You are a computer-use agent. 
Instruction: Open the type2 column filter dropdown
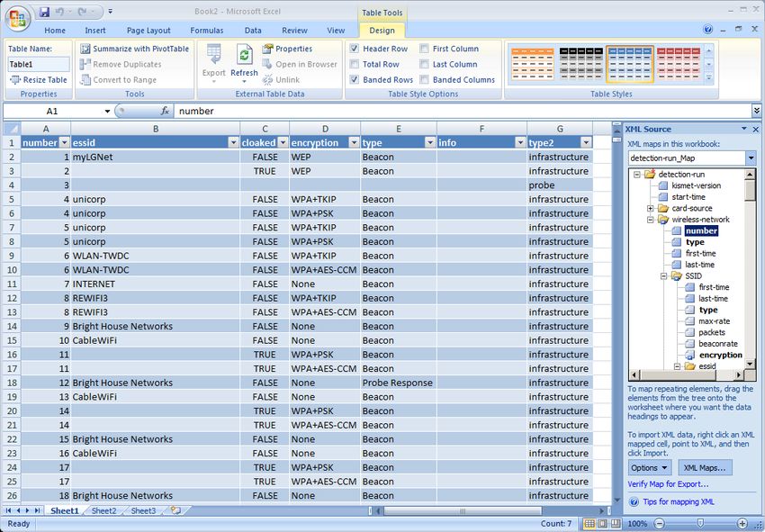coord(586,142)
